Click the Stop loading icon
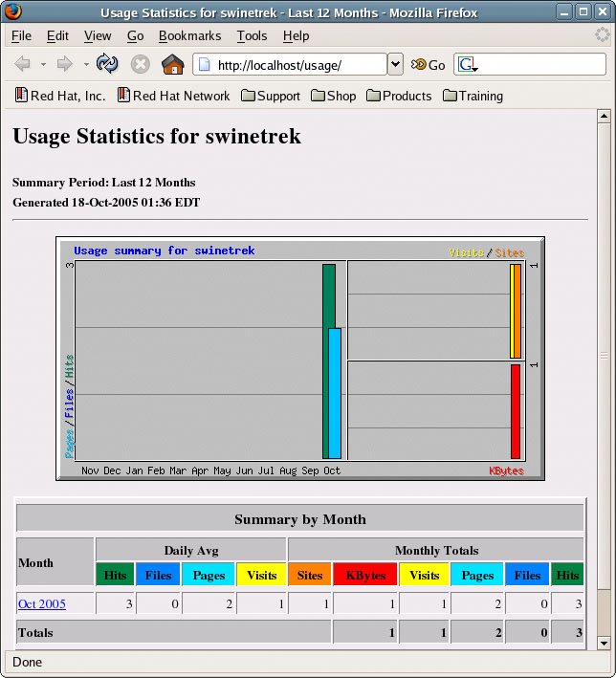Viewport: 616px width, 678px height. (141, 64)
